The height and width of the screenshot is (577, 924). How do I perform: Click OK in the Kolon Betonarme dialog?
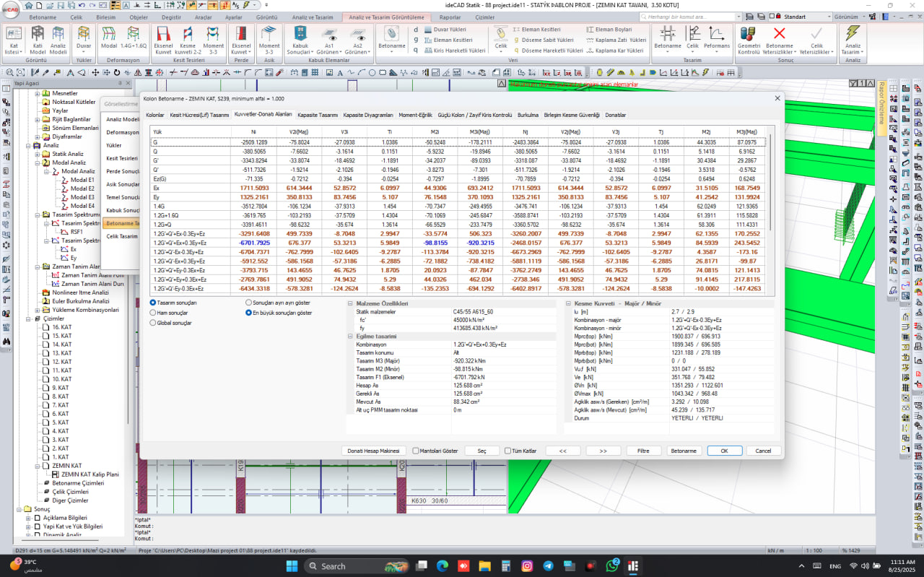coord(724,451)
